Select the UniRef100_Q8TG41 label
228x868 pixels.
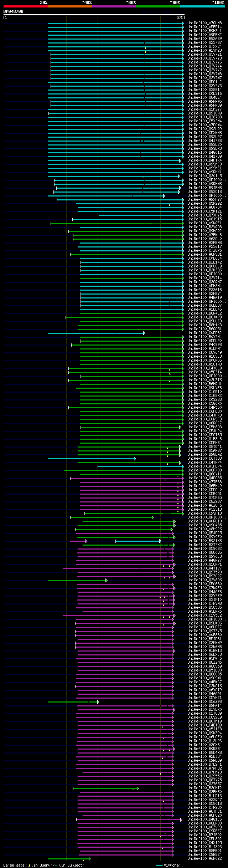pyautogui.click(x=204, y=447)
